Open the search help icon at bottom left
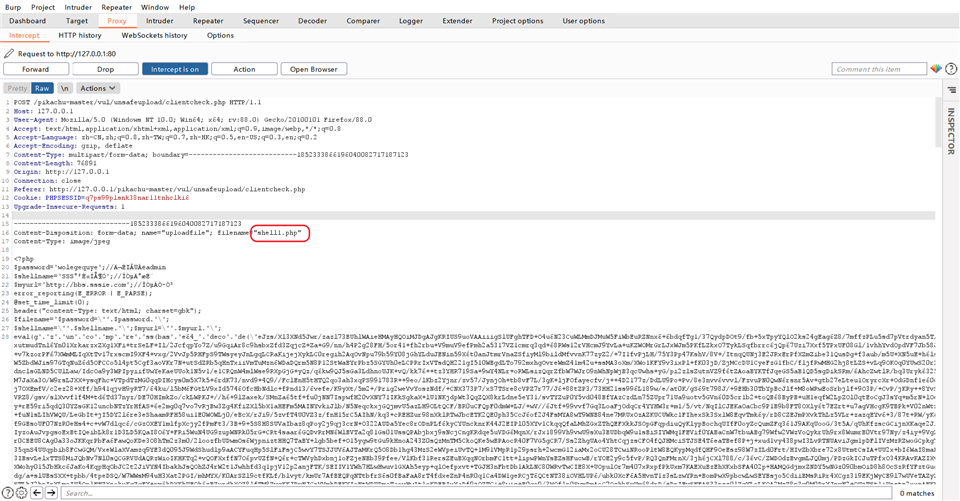The width and height of the screenshot is (960, 501). tap(7, 493)
